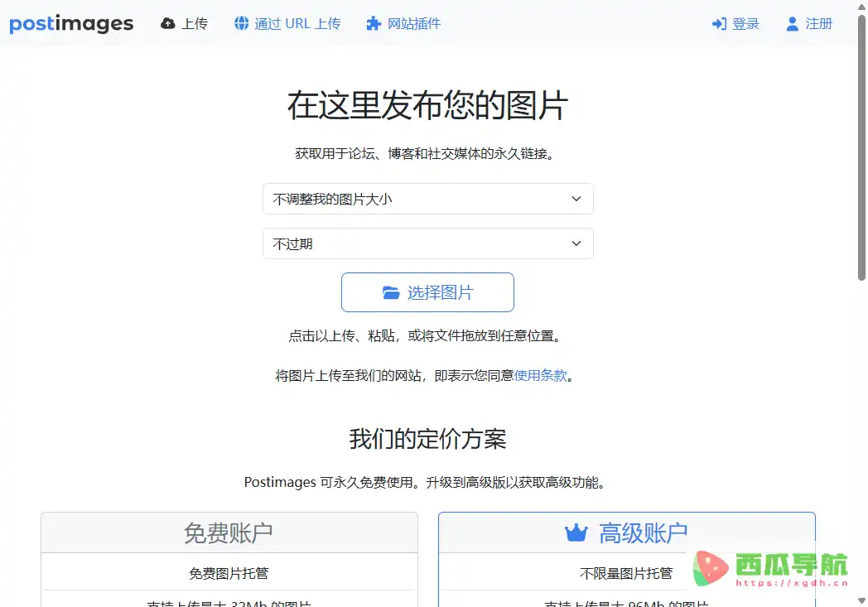Click the 我们的定价方案 heading

coord(428,440)
